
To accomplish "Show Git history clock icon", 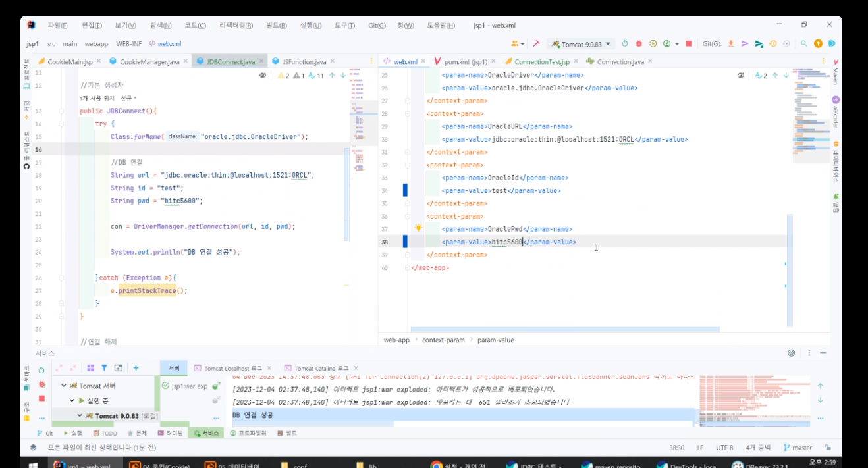I will (x=773, y=44).
